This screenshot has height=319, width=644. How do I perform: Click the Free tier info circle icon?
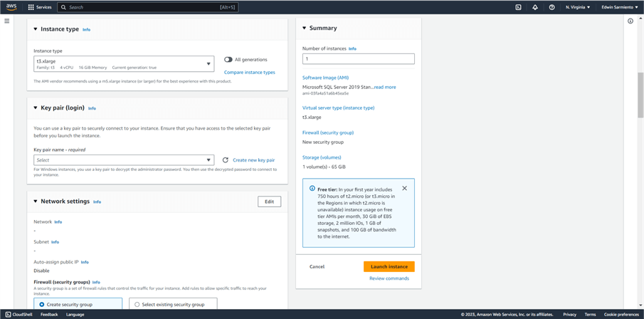click(x=312, y=189)
